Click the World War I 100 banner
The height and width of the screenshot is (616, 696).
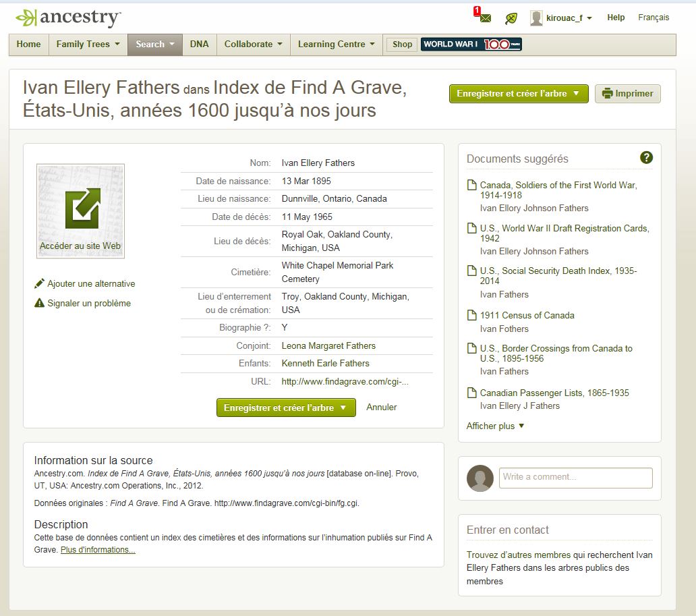tap(471, 45)
